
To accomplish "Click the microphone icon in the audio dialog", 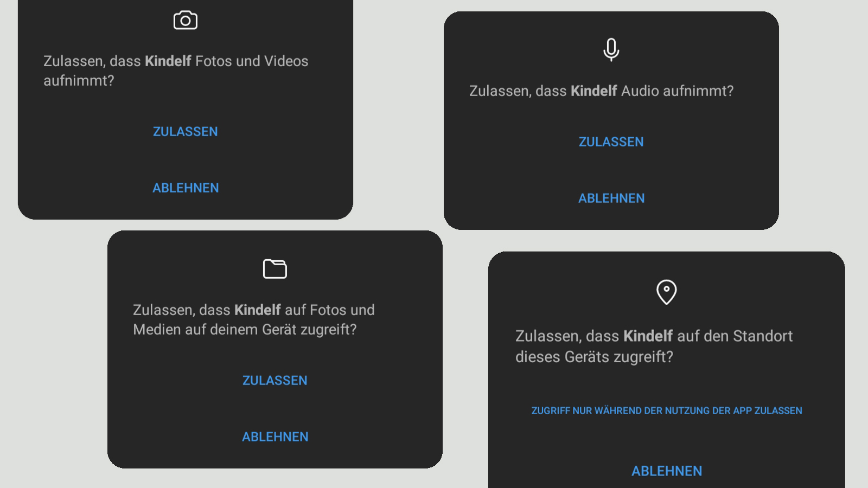I will coord(611,49).
